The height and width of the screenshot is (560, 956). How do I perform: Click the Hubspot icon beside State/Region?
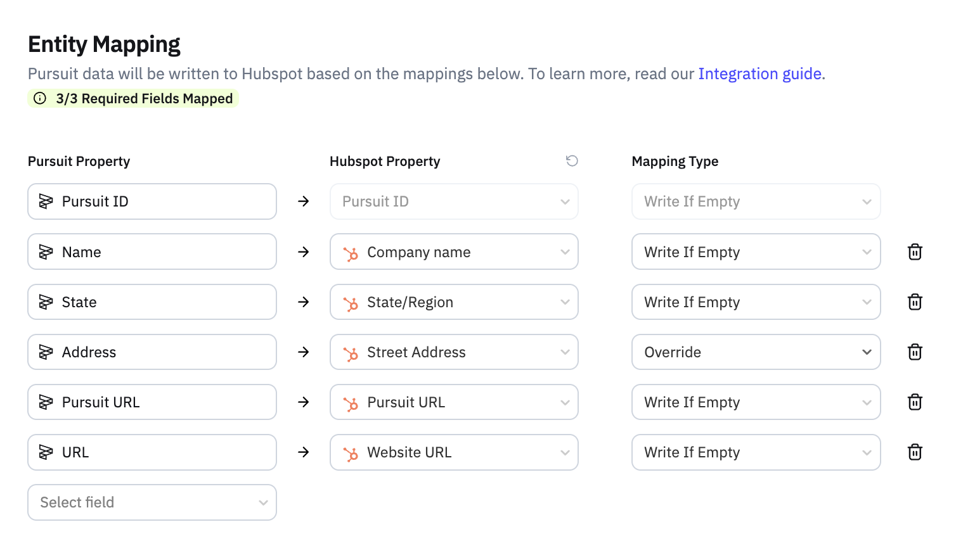pyautogui.click(x=351, y=303)
